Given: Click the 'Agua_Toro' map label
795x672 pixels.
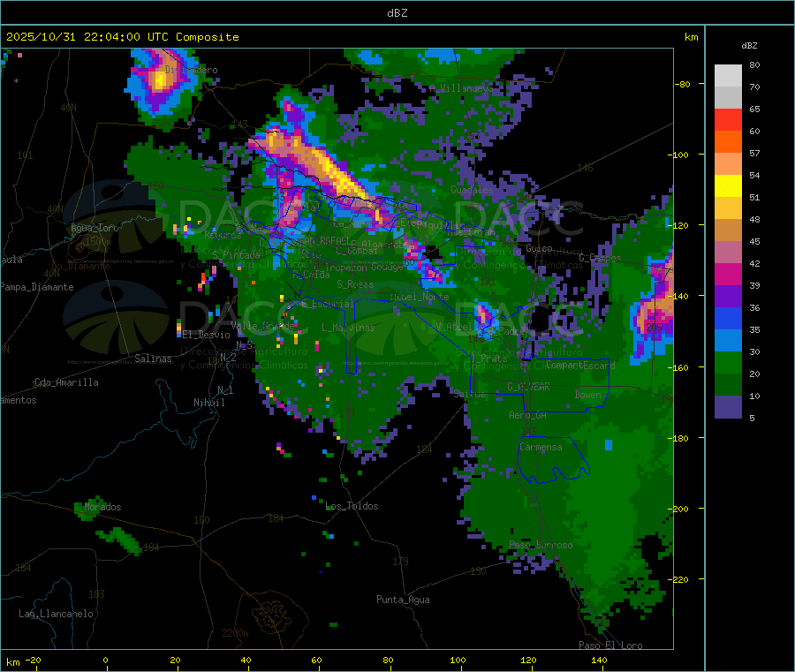Looking at the screenshot, I should point(95,228).
